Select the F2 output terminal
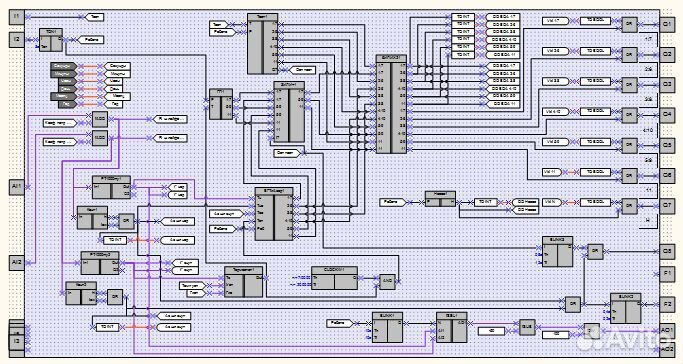The height and width of the screenshot is (364, 683). [x=667, y=304]
